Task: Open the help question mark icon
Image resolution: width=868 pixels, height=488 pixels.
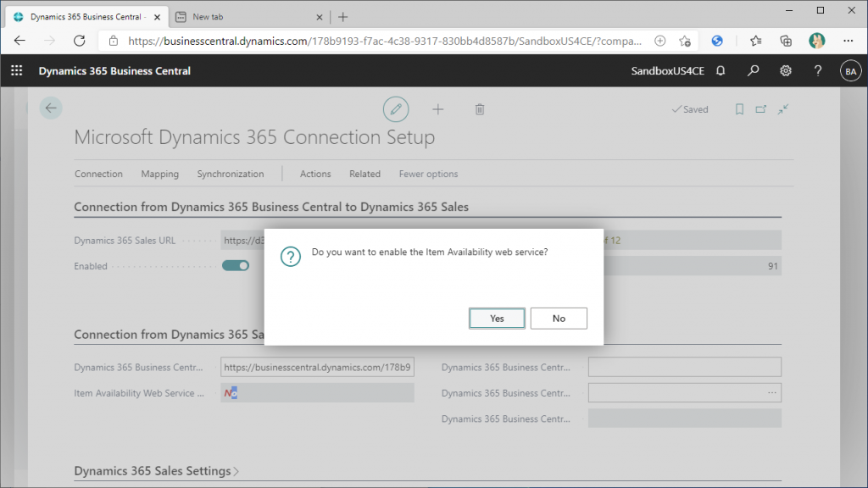Action: [818, 71]
